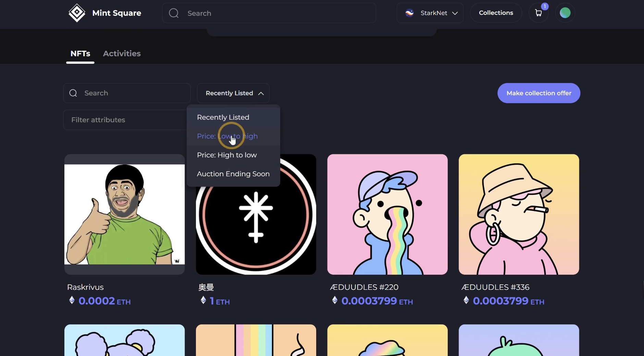Click Ethereum icon beside Raskrivus price
The image size is (644, 356).
coord(72,300)
